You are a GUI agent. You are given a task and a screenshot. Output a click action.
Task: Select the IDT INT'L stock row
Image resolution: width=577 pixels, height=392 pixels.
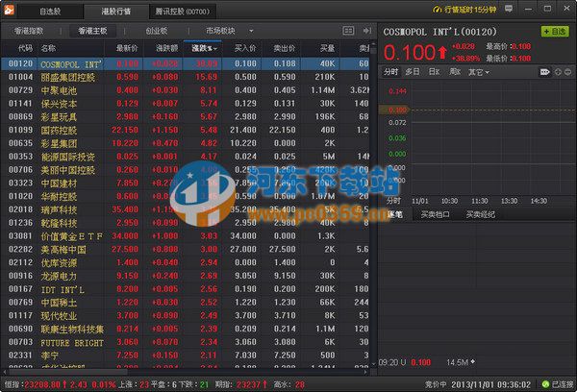[186, 289]
